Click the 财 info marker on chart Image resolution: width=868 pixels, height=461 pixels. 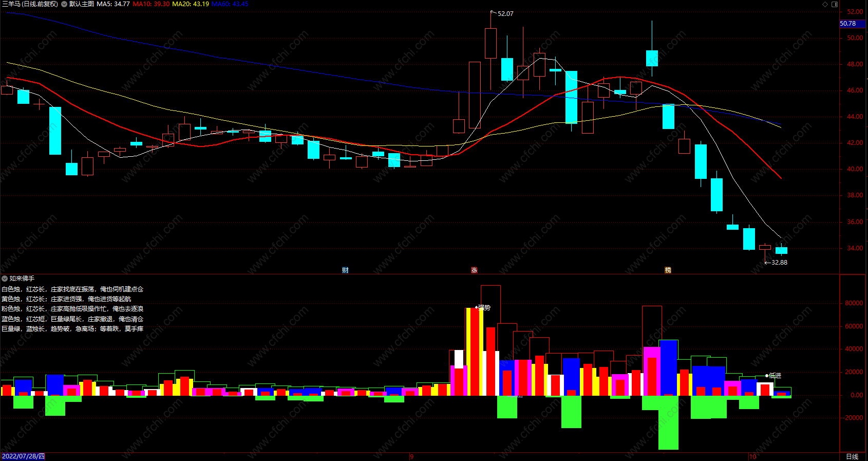pos(346,270)
